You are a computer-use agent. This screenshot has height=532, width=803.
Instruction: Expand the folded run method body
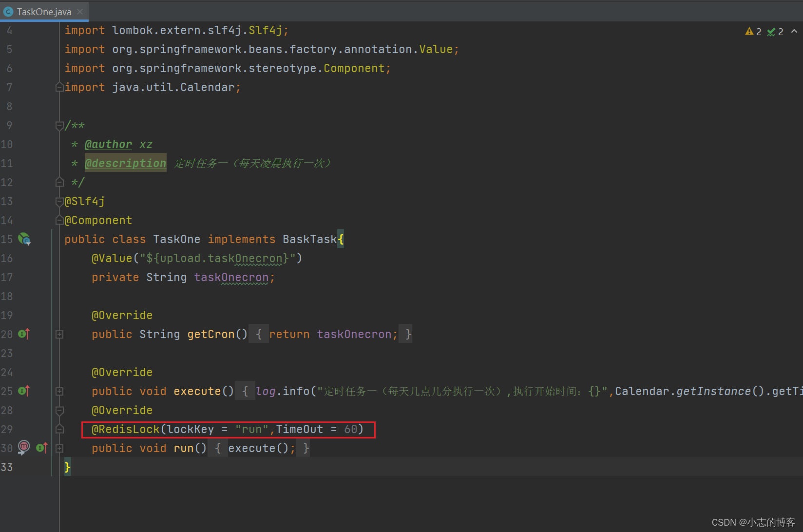point(59,448)
